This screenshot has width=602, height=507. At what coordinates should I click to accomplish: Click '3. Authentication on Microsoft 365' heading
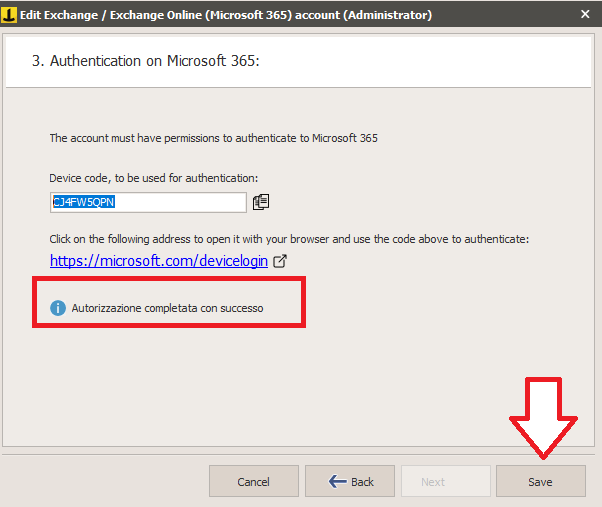(146, 61)
